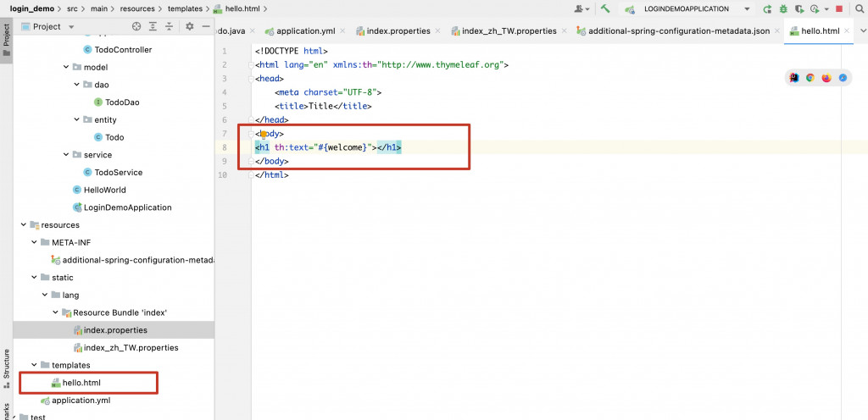Click login_demo in breadcrumb path
Image resolution: width=868 pixels, height=420 pixels.
click(31, 8)
